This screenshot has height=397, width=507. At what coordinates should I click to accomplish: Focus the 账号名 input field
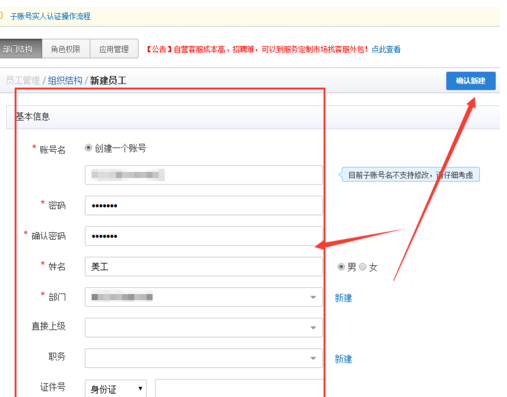coord(204,175)
